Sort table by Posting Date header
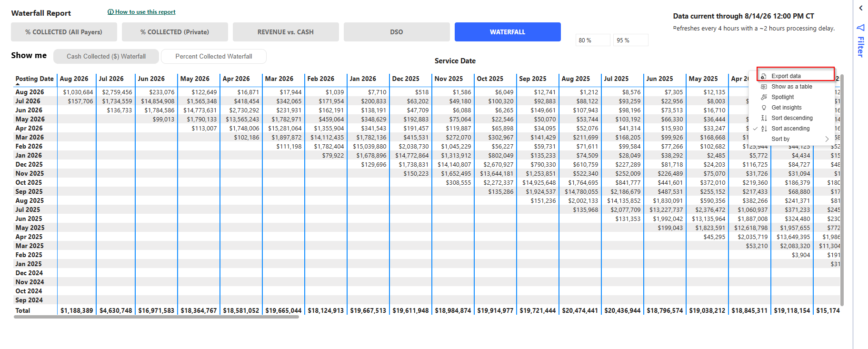 click(34, 79)
